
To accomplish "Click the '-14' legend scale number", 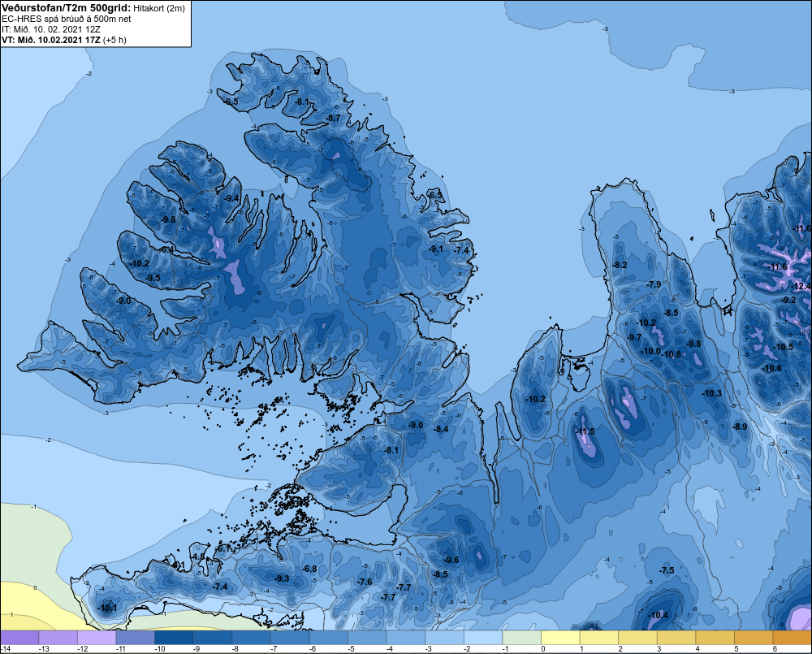I will [x=6, y=649].
